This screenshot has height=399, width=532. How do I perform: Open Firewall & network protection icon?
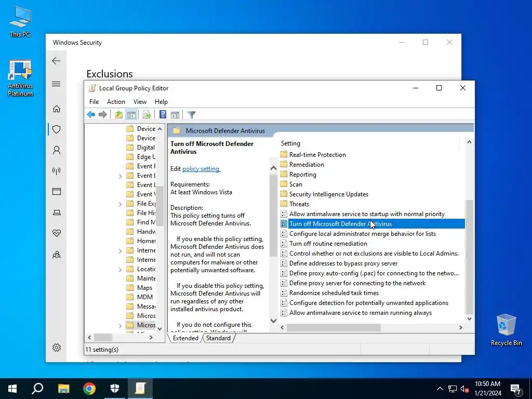coord(57,170)
